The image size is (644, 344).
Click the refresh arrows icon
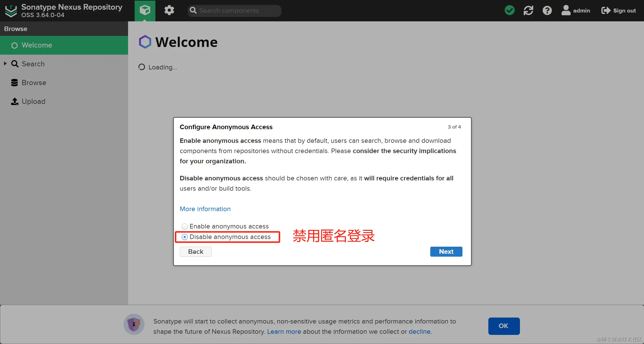tap(528, 11)
